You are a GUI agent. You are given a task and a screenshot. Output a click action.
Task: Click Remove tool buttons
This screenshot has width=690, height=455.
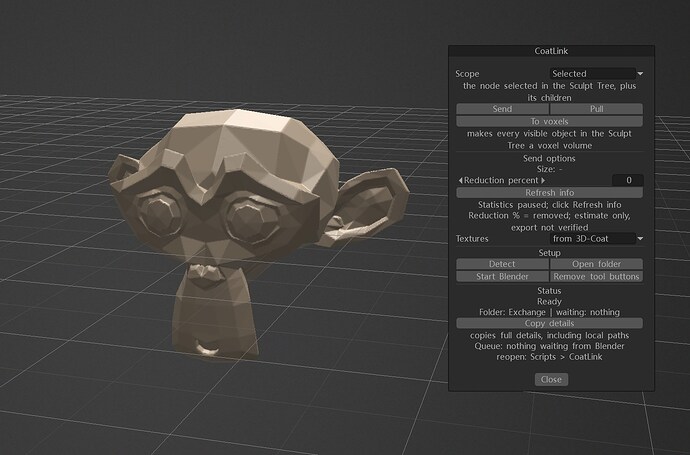(596, 276)
